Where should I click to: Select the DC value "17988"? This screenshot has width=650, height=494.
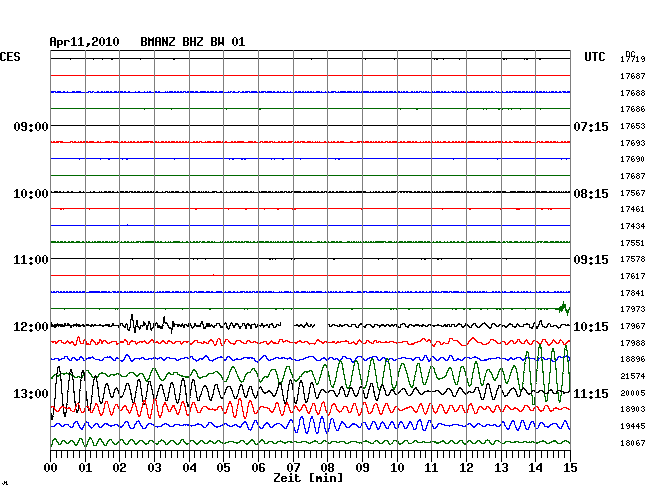click(x=633, y=343)
